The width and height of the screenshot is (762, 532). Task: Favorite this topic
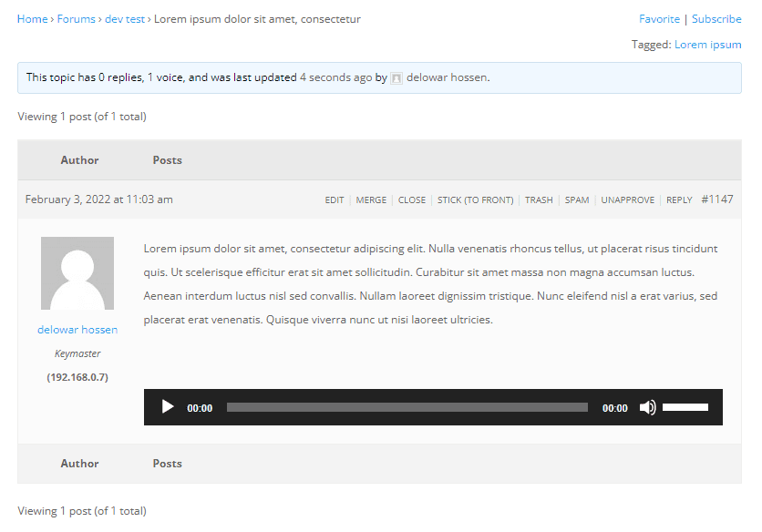[659, 19]
